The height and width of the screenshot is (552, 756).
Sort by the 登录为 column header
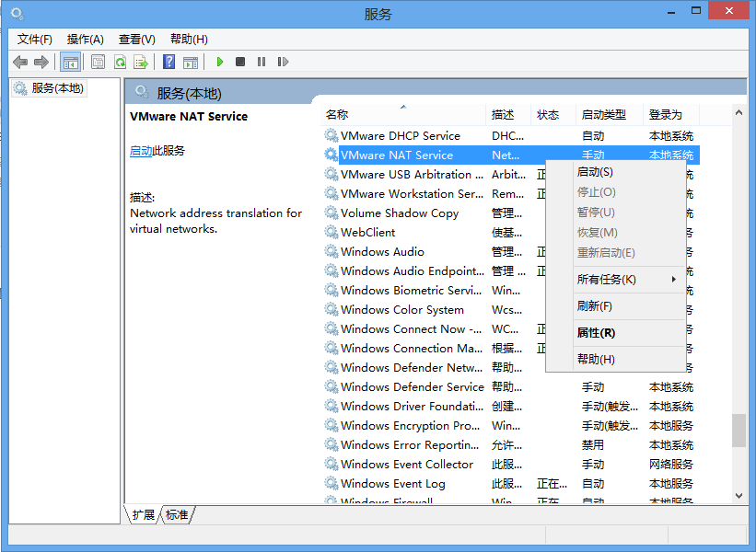670,115
